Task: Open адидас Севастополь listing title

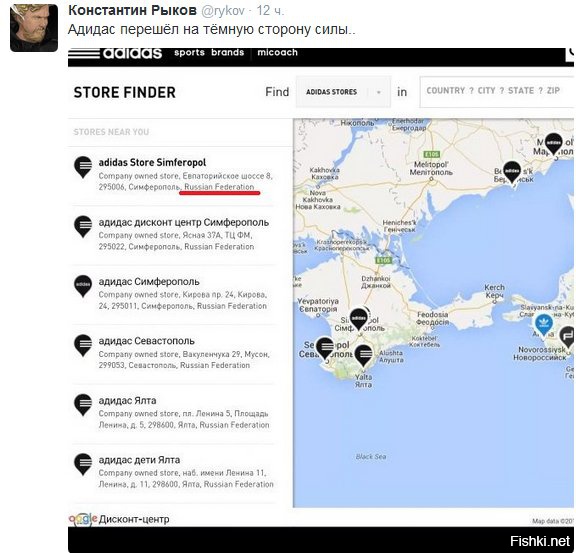Action: pos(146,341)
